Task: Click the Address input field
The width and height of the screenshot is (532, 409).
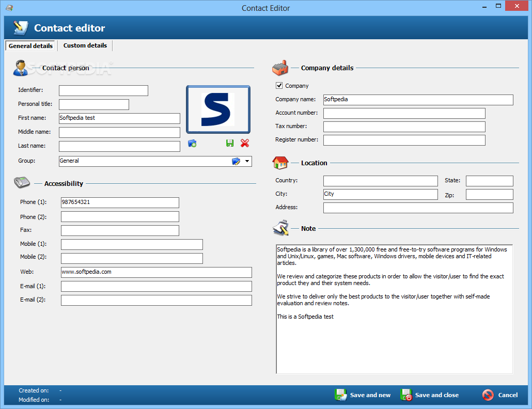Action: (418, 208)
